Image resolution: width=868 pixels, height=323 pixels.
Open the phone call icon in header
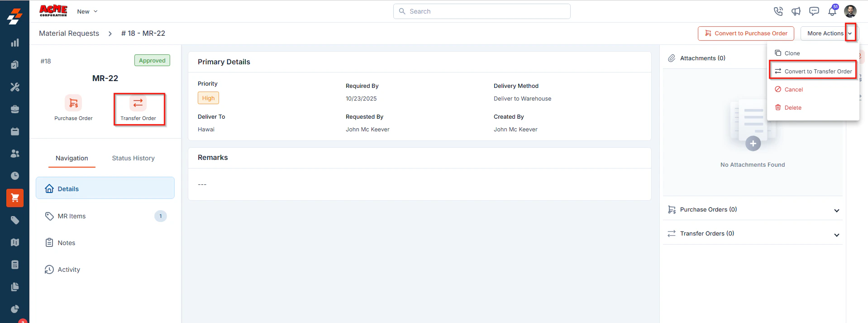point(778,11)
